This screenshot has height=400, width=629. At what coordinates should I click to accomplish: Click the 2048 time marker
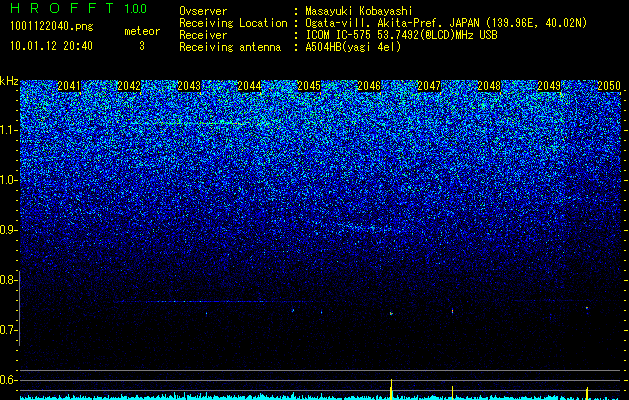pos(489,86)
